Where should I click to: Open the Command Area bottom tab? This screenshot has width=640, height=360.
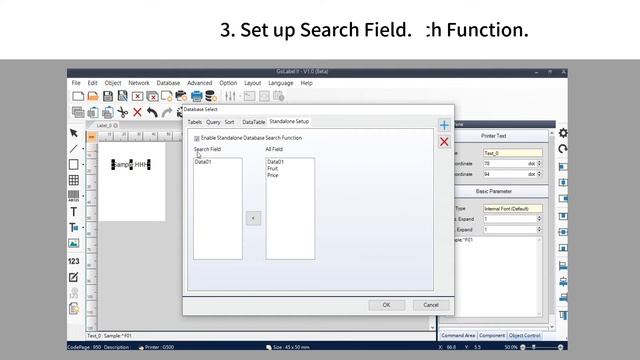(x=458, y=335)
